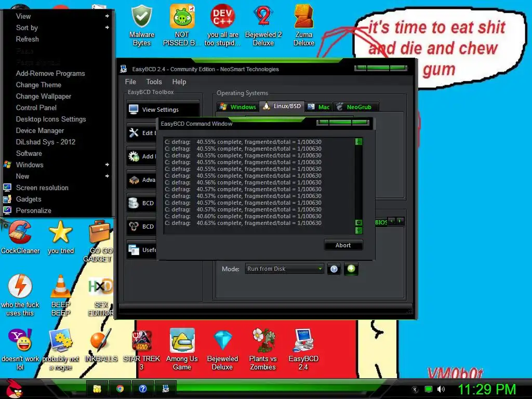Click the taskbar clock 11:29 PM
The image size is (532, 399).
[486, 389]
